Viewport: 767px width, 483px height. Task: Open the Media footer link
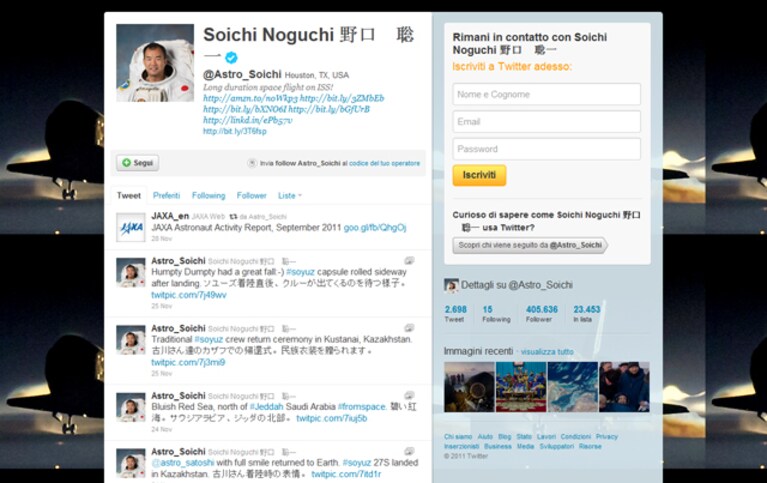(525, 446)
